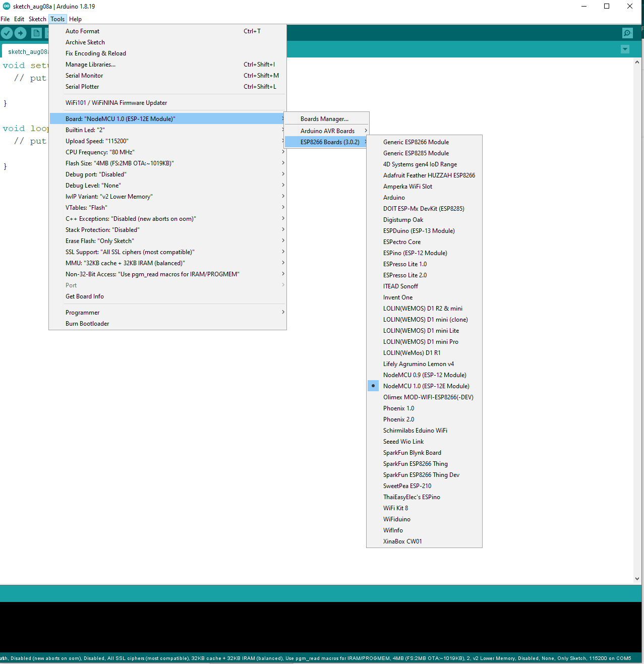Open Serial Monitor from Tools menu

167,76
